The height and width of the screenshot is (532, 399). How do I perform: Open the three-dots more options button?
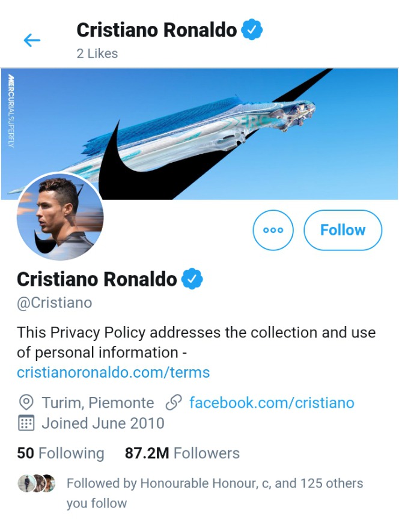click(273, 230)
